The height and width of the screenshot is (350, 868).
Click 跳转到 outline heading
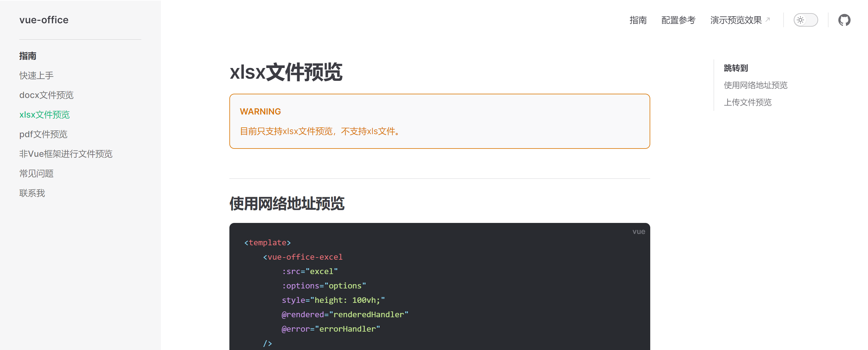pyautogui.click(x=736, y=68)
